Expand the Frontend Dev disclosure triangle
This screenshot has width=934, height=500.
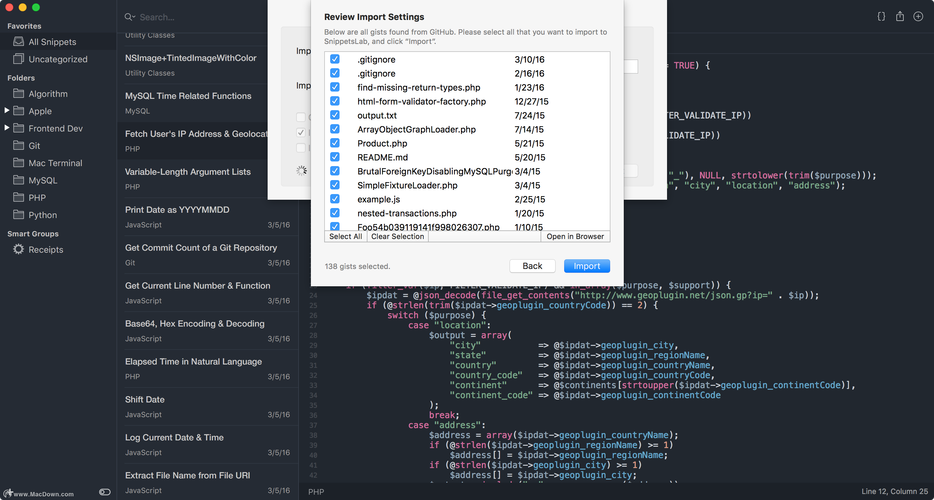(x=7, y=128)
